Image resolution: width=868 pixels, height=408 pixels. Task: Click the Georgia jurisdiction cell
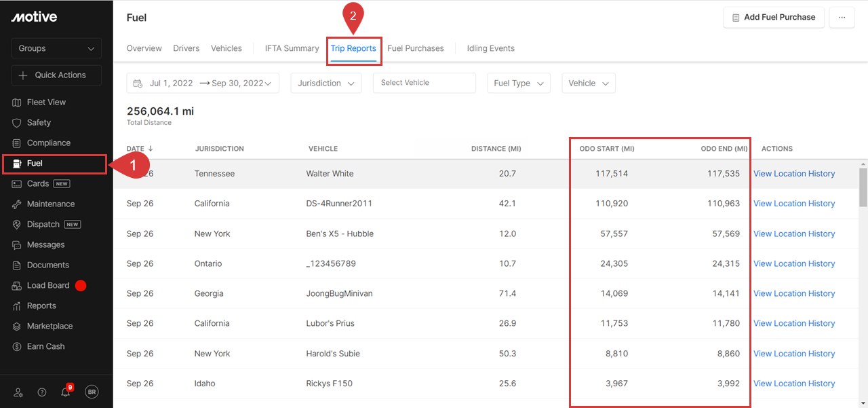[209, 293]
